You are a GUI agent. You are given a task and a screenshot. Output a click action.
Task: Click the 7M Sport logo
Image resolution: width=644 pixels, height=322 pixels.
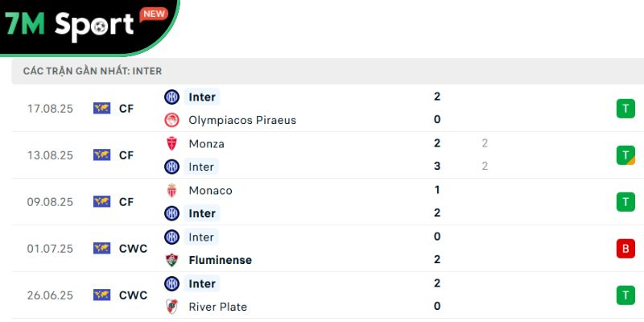(71, 25)
